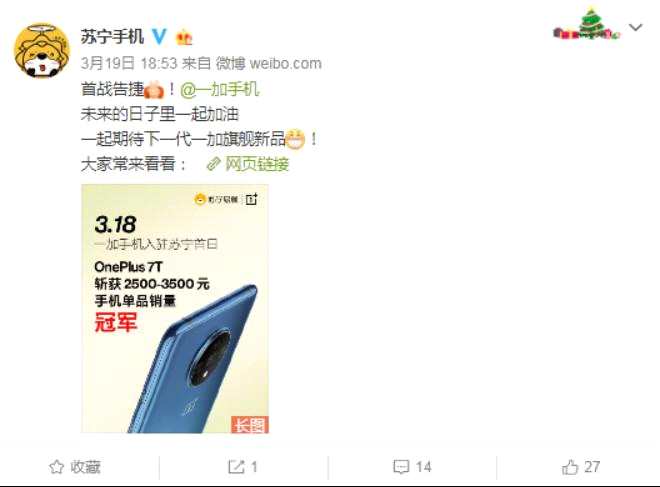Viewport: 660px width, 487px height.
Task: Open the comments bubble icon
Action: [401, 467]
